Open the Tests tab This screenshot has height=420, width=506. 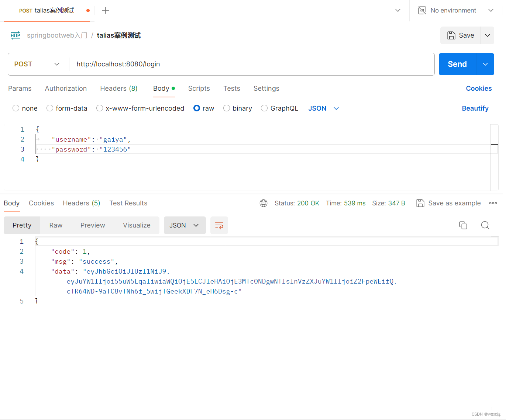232,88
